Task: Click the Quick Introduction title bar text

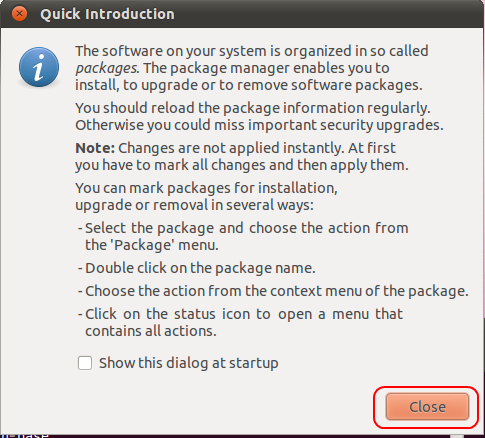Action: 107,14
